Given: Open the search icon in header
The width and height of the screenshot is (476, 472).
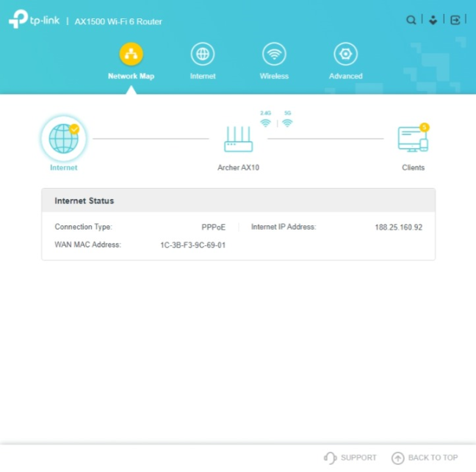Looking at the screenshot, I should point(411,20).
